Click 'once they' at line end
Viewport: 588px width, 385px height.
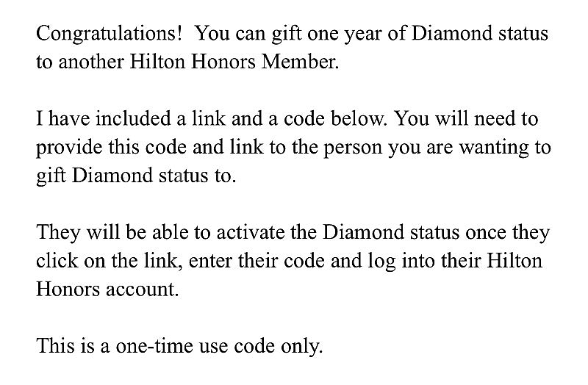click(507, 233)
